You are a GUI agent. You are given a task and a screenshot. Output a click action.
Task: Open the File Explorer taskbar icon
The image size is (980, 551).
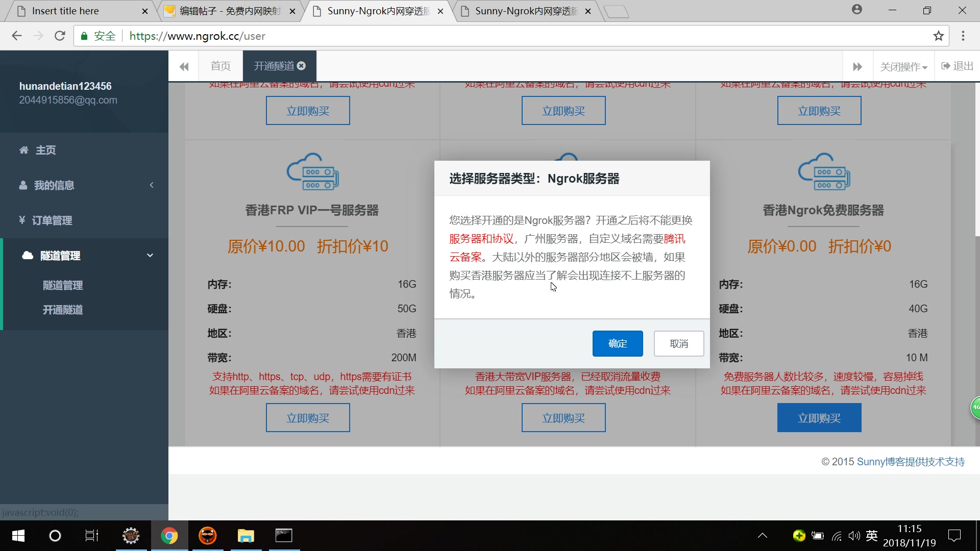pyautogui.click(x=246, y=536)
